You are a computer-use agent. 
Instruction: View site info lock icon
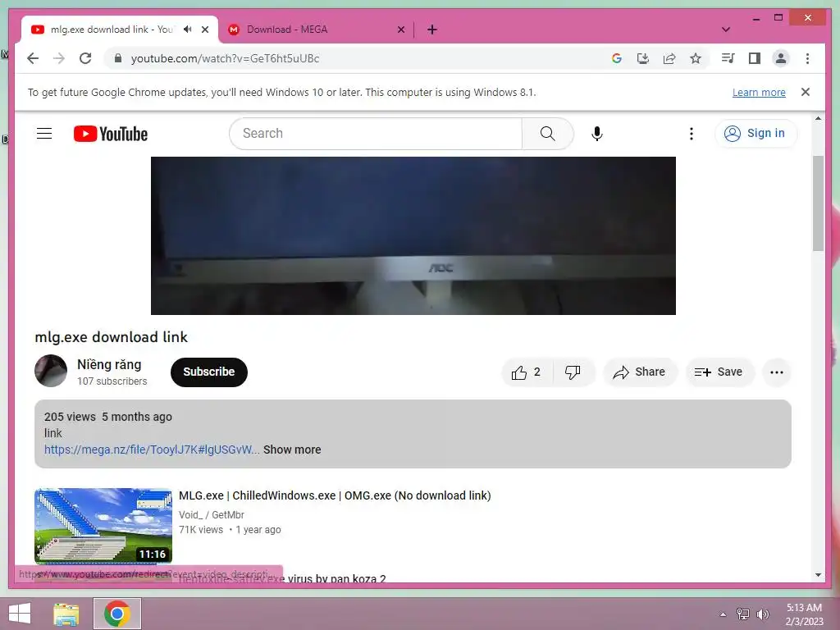click(118, 58)
